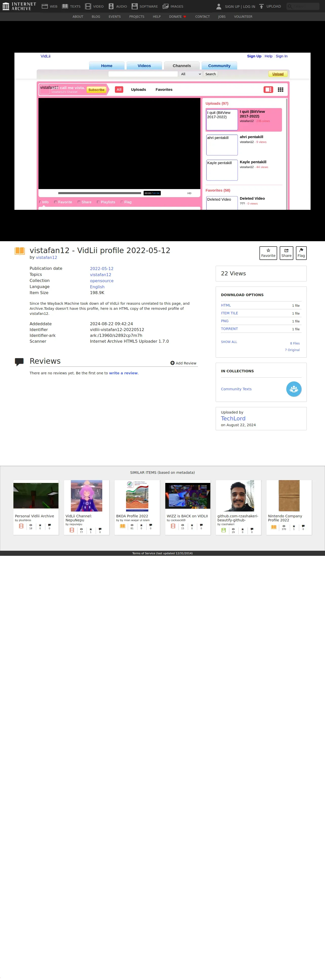
Task: Switch to player layout view icon
Action: pyautogui.click(x=268, y=90)
